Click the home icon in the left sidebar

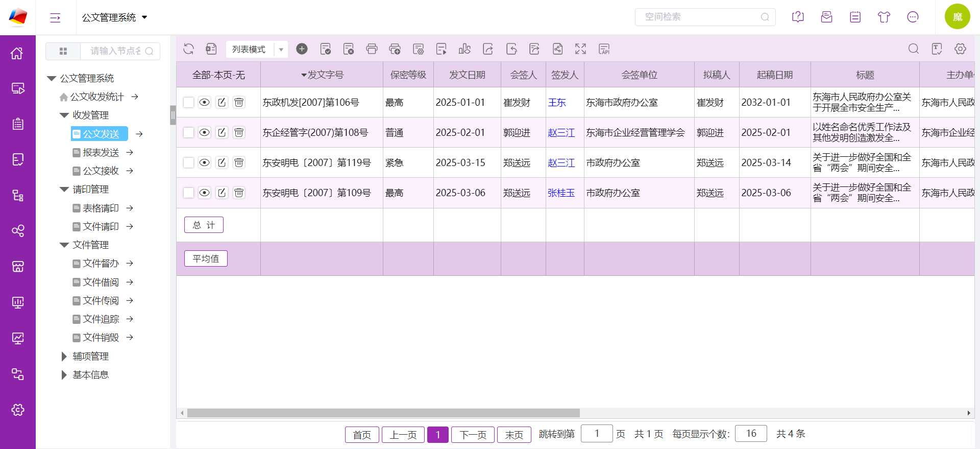[x=17, y=53]
